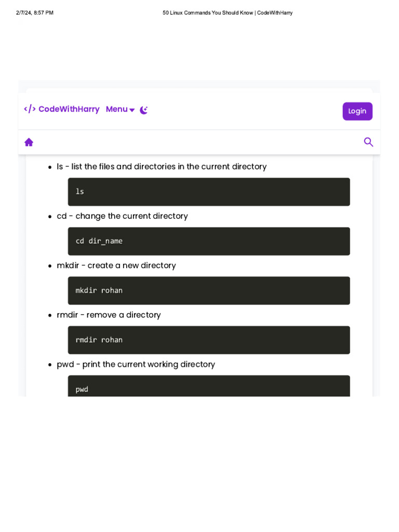Open search with the magnifier icon
The image size is (399, 532).
click(368, 142)
